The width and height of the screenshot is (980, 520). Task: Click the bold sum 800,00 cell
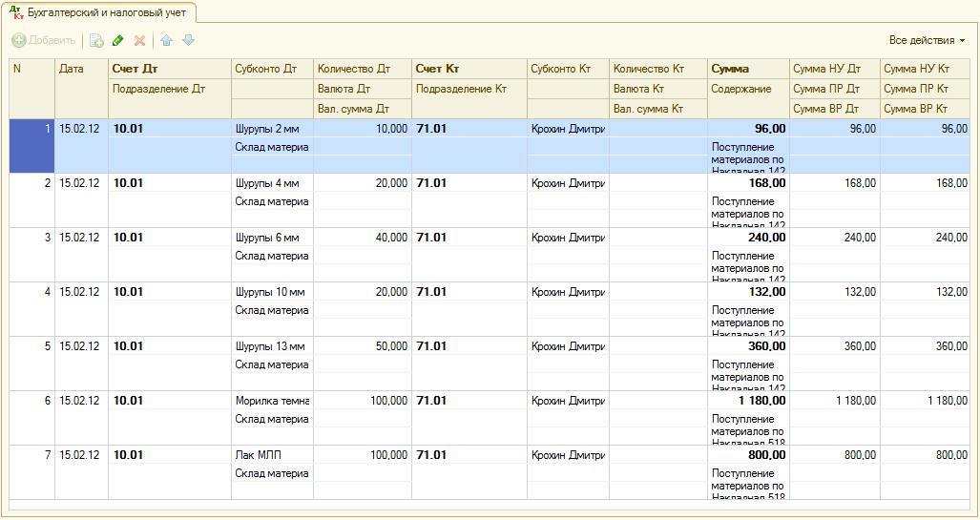pyautogui.click(x=748, y=455)
